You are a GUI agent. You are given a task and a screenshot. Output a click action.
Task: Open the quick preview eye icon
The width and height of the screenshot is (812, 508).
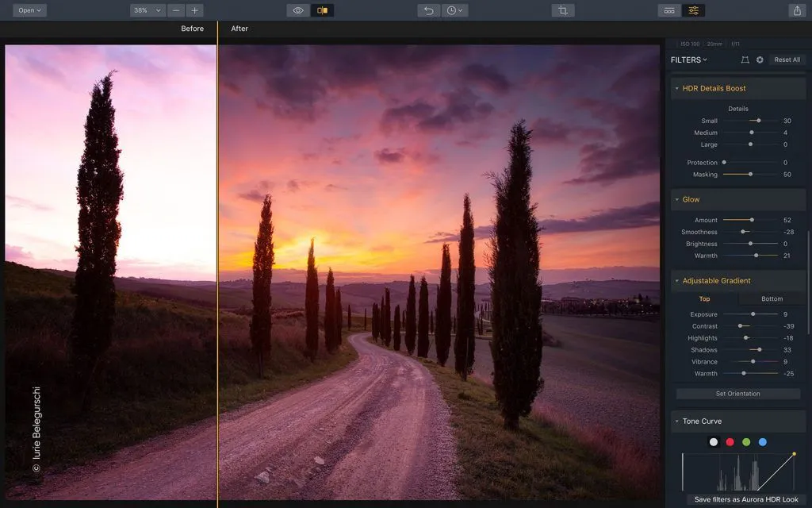click(x=297, y=10)
